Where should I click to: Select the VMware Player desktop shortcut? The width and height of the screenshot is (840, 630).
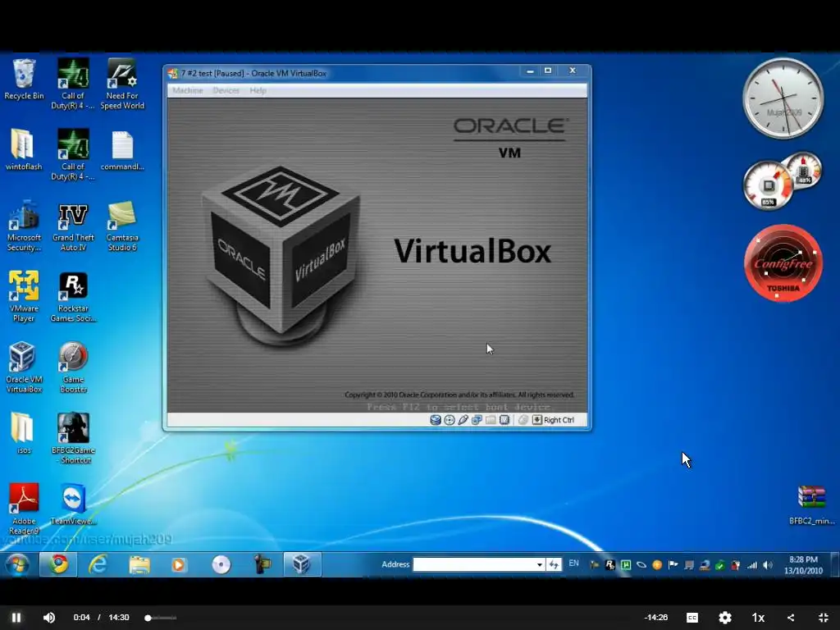pos(24,296)
